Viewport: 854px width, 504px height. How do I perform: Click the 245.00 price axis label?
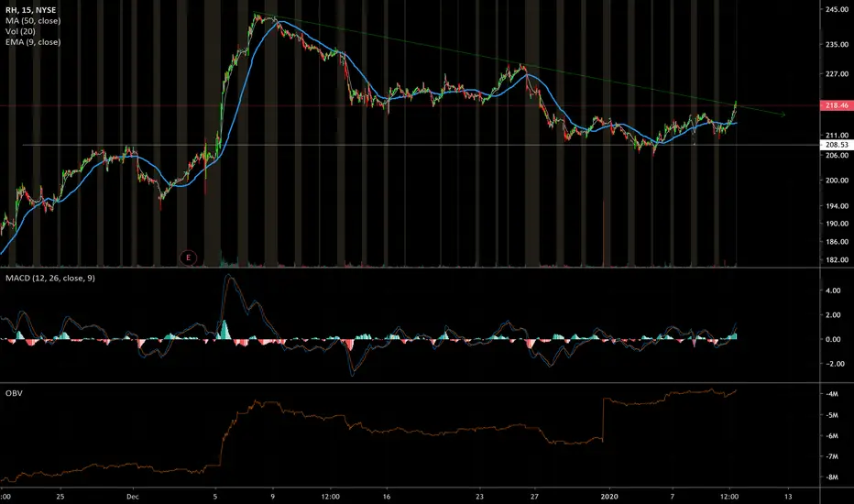(x=837, y=10)
